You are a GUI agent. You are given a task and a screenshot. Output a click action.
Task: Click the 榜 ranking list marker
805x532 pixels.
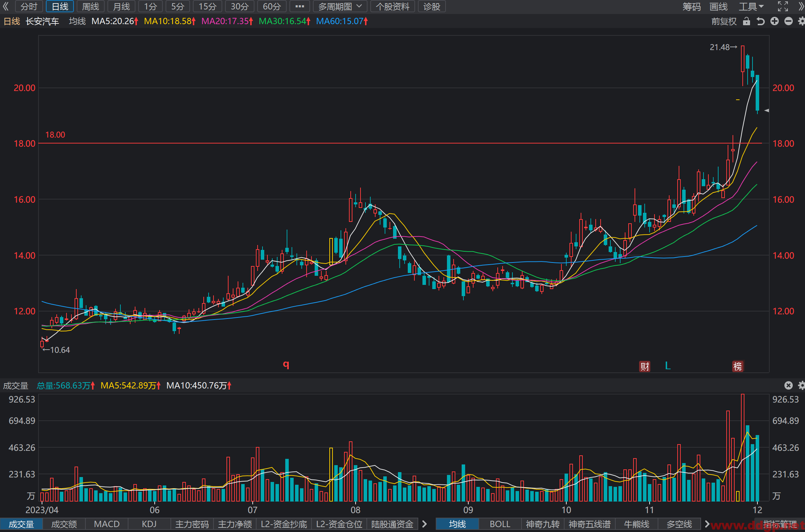[x=738, y=366]
